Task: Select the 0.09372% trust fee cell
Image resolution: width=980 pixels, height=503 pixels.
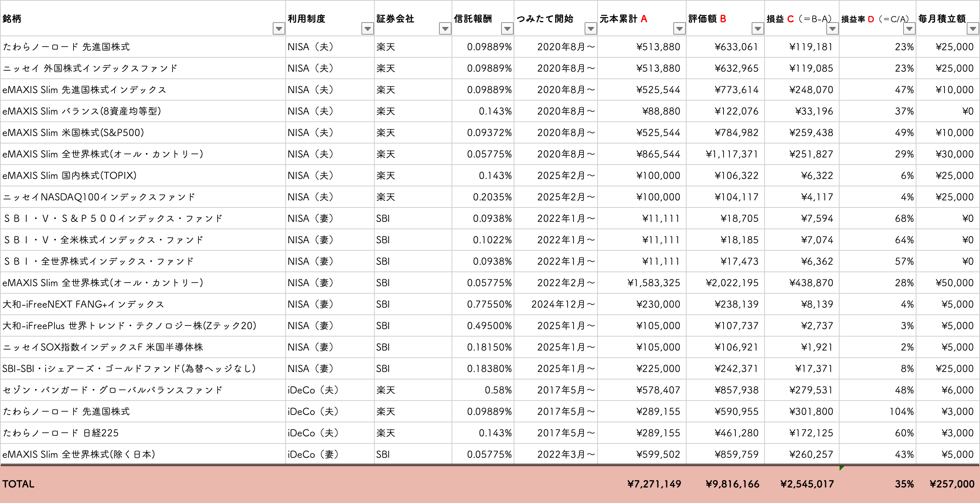Action: [483, 132]
